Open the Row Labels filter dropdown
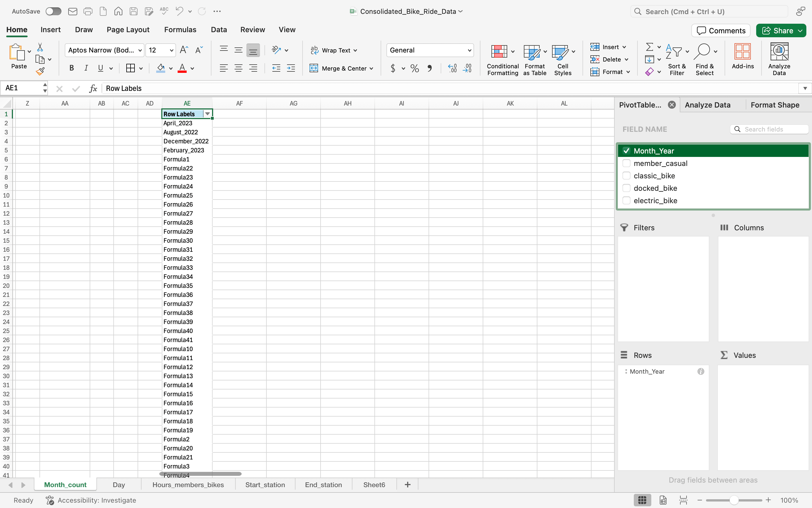Screen dimensions: 812x508 207,114
